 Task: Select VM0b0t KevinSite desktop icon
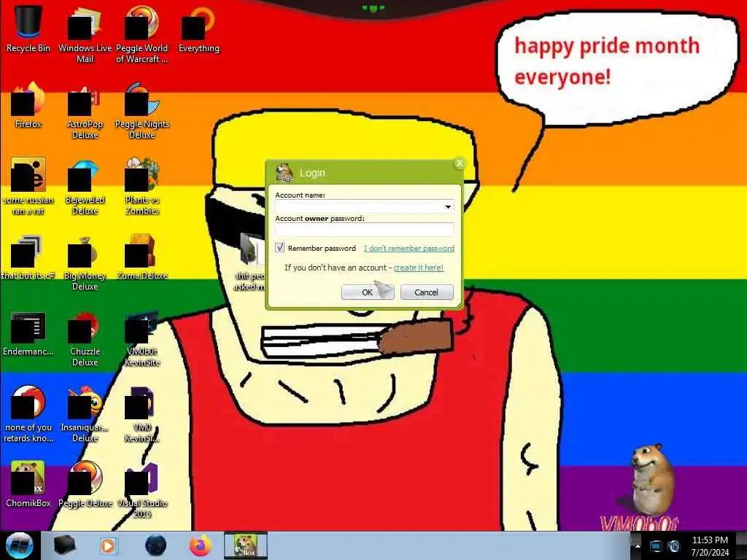[x=142, y=338]
